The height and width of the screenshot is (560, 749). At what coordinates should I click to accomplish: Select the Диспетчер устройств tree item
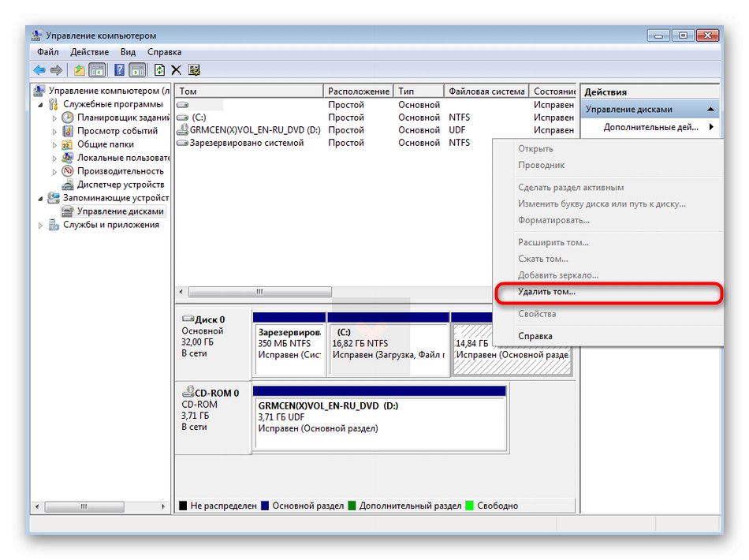tap(121, 185)
